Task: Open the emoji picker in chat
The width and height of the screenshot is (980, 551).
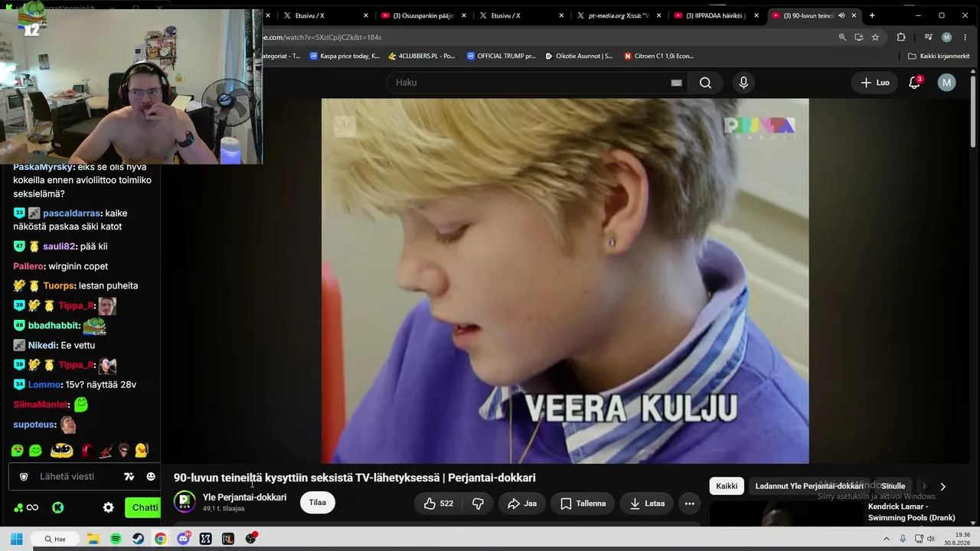Action: (x=151, y=477)
